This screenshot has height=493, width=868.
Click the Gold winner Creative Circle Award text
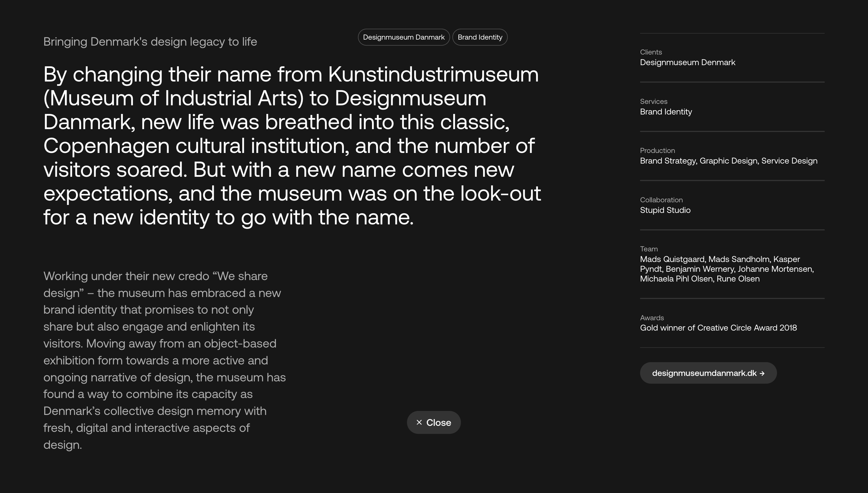tap(718, 328)
